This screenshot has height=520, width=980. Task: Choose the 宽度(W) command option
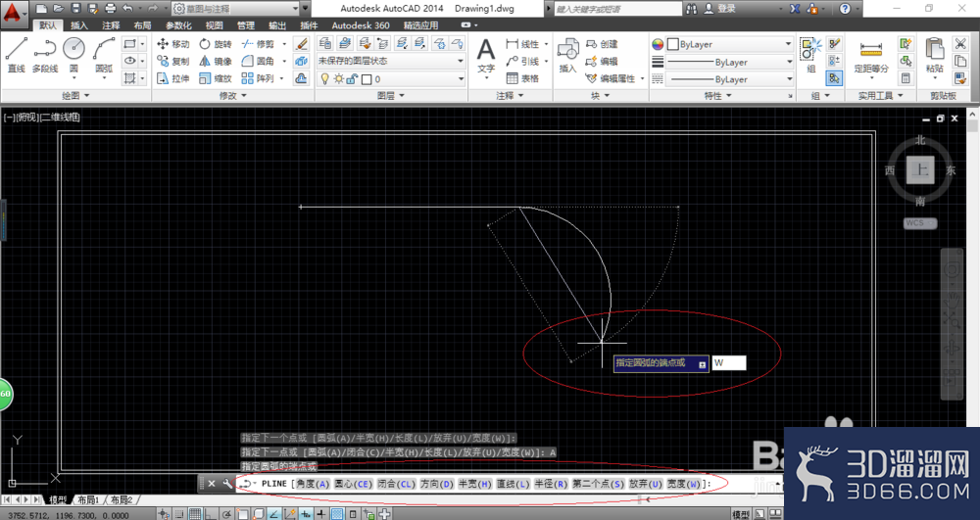point(684,484)
